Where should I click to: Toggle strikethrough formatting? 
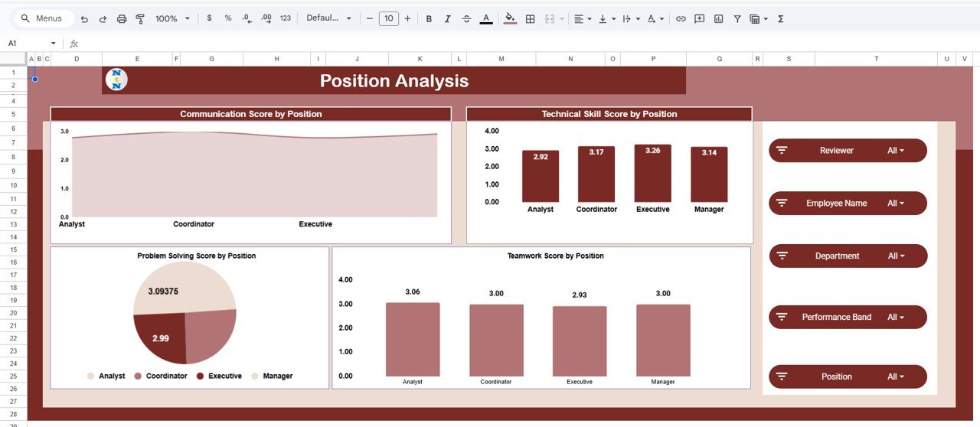(x=467, y=18)
